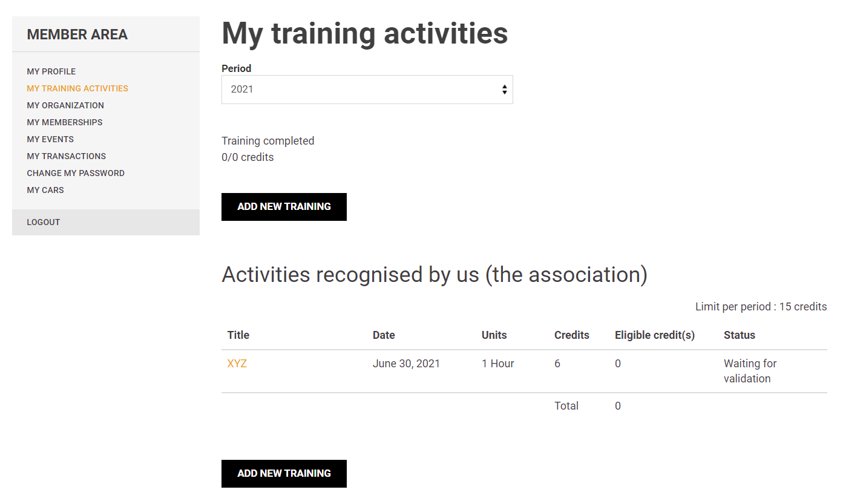Viewport: 866px width, 504px height.
Task: Go to My Profile in sidebar
Action: pyautogui.click(x=51, y=71)
